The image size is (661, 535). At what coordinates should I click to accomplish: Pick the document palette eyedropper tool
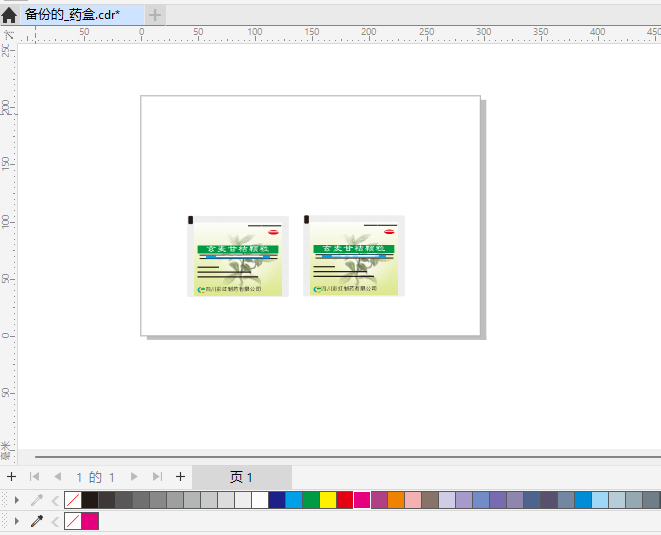coord(37,521)
